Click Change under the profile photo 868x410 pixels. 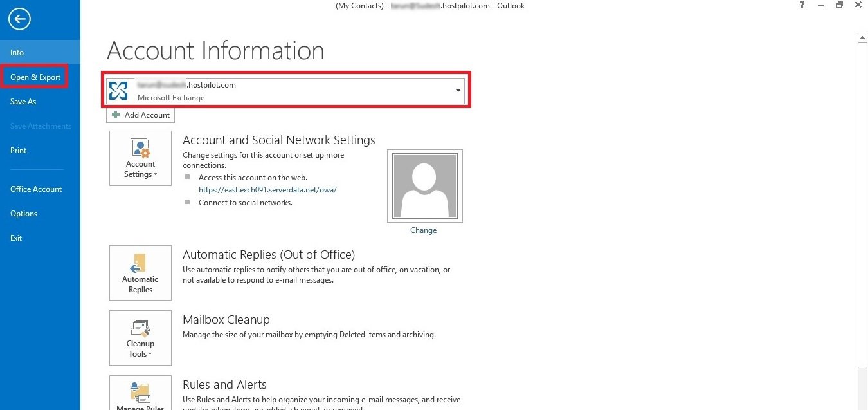tap(424, 230)
